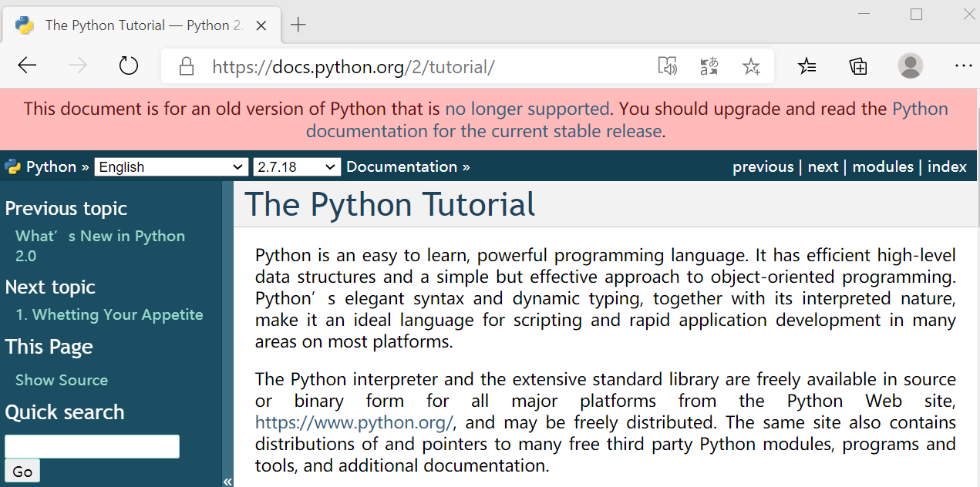This screenshot has height=487, width=980.
Task: Click the Show Source link
Action: click(62, 380)
